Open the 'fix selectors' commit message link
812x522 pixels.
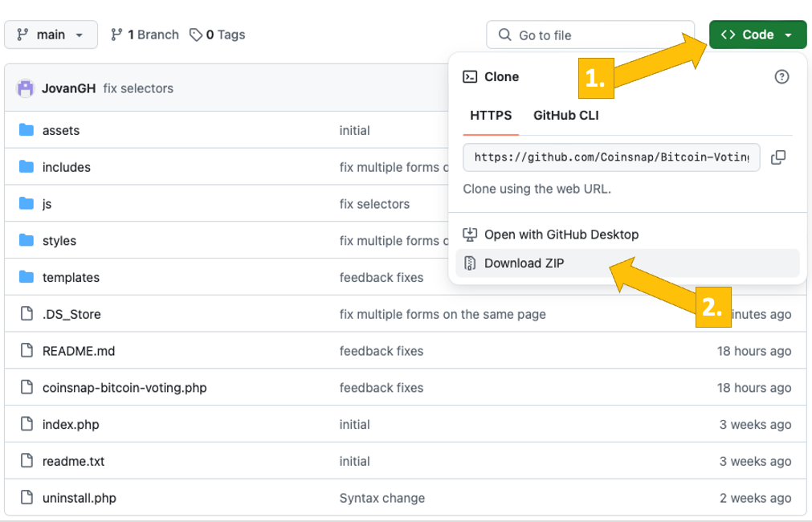[x=138, y=88]
